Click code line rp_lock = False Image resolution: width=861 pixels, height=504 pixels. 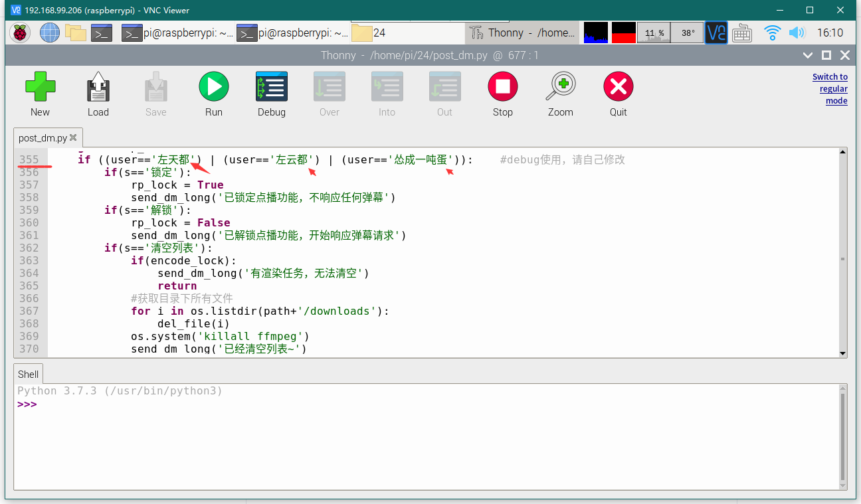[x=181, y=222]
